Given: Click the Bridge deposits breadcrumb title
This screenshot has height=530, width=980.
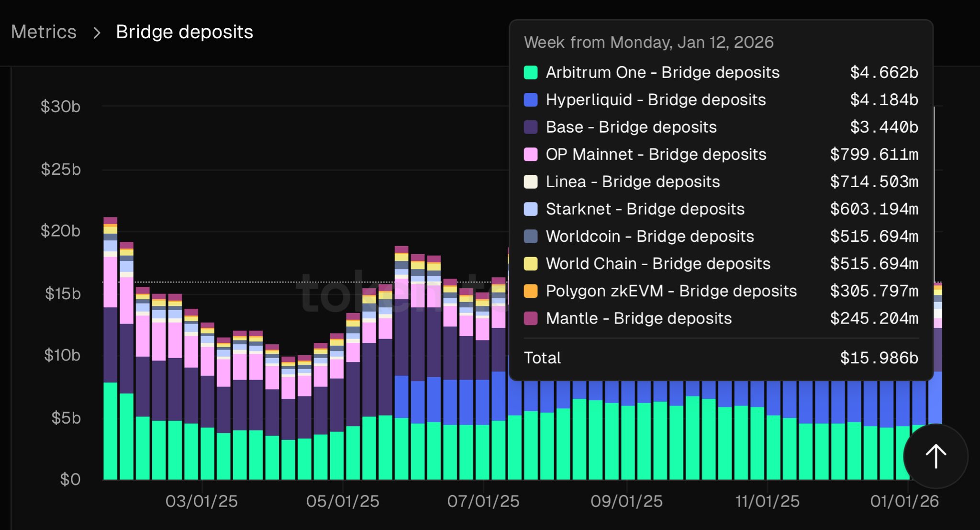Looking at the screenshot, I should tap(184, 32).
